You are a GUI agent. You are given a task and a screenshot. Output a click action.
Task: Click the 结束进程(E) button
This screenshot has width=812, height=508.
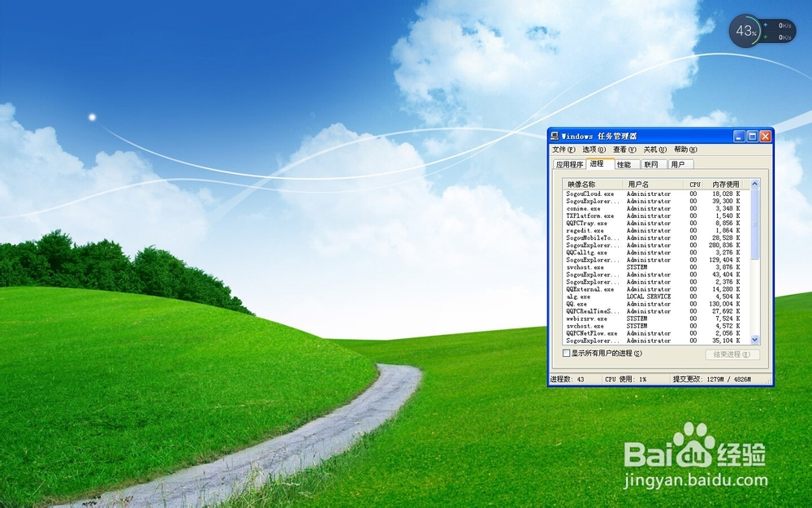(x=732, y=354)
